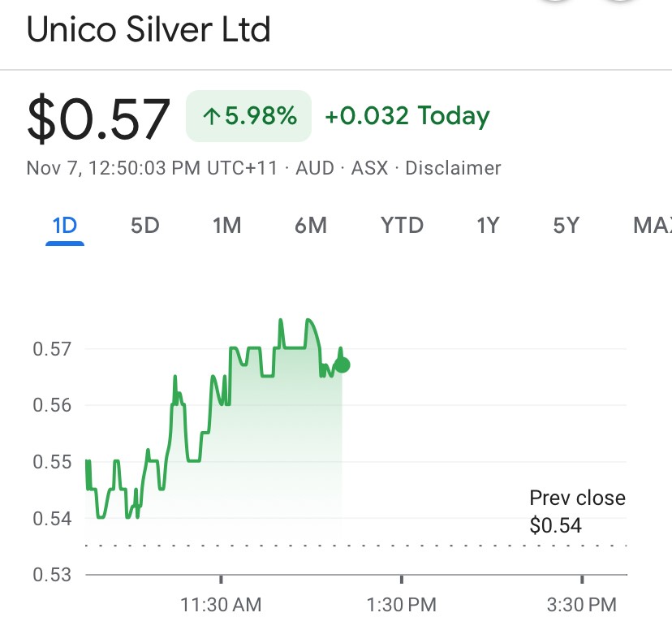Image resolution: width=672 pixels, height=630 pixels.
Task: Click the Unico Silver Ltd title
Action: click(x=149, y=30)
